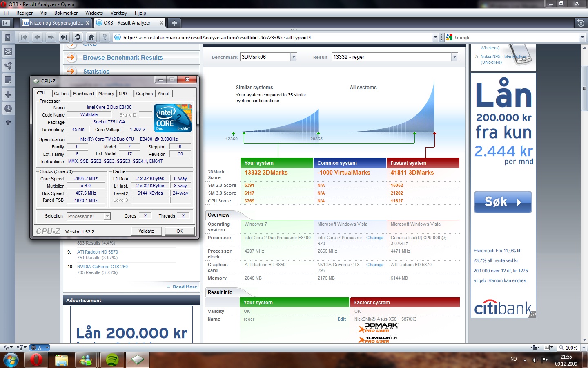Switch to the Mainboard tab in CPU-Z
This screenshot has height=368, width=588.
pyautogui.click(x=83, y=94)
